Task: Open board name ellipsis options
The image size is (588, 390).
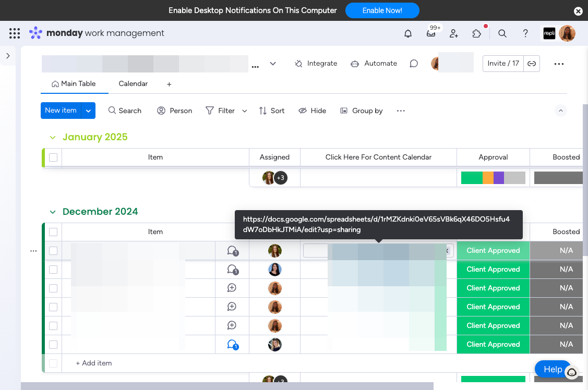Action: [x=255, y=67]
